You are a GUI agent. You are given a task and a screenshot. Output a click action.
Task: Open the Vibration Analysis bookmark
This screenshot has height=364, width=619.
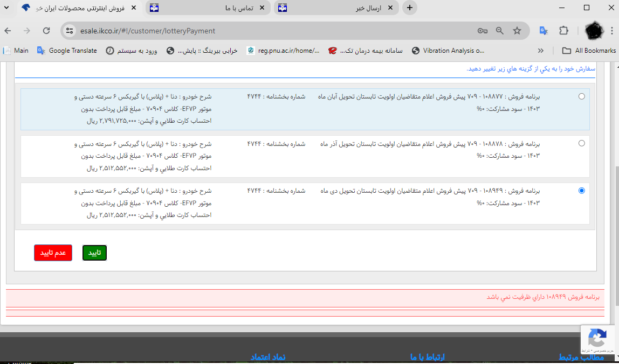coord(448,51)
